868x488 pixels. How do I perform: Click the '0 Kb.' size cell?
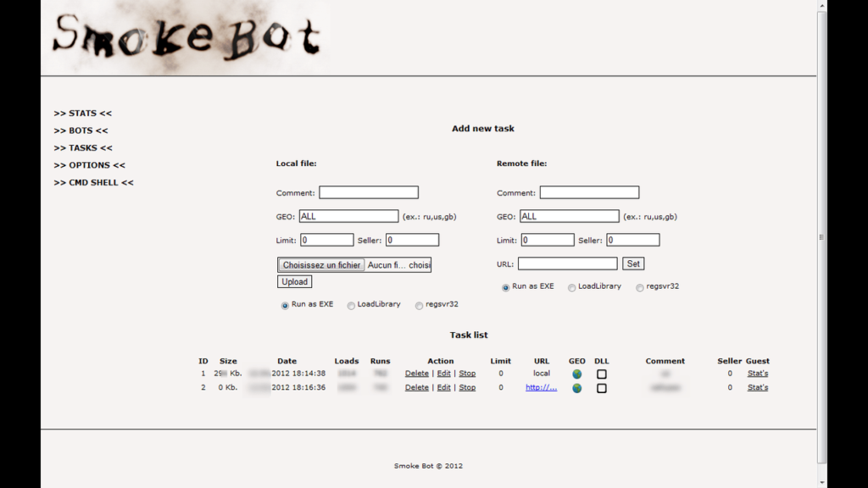coord(227,387)
